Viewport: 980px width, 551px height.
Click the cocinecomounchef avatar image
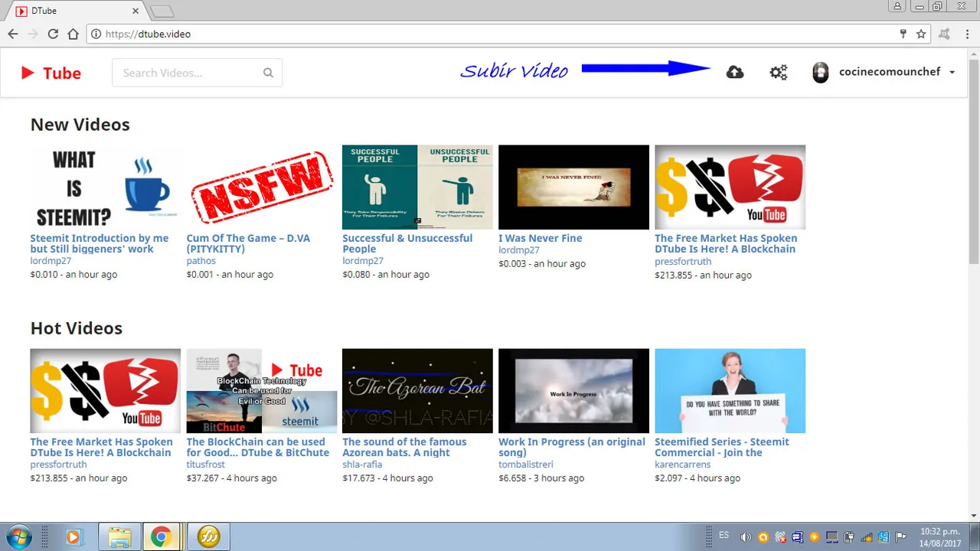click(x=820, y=72)
